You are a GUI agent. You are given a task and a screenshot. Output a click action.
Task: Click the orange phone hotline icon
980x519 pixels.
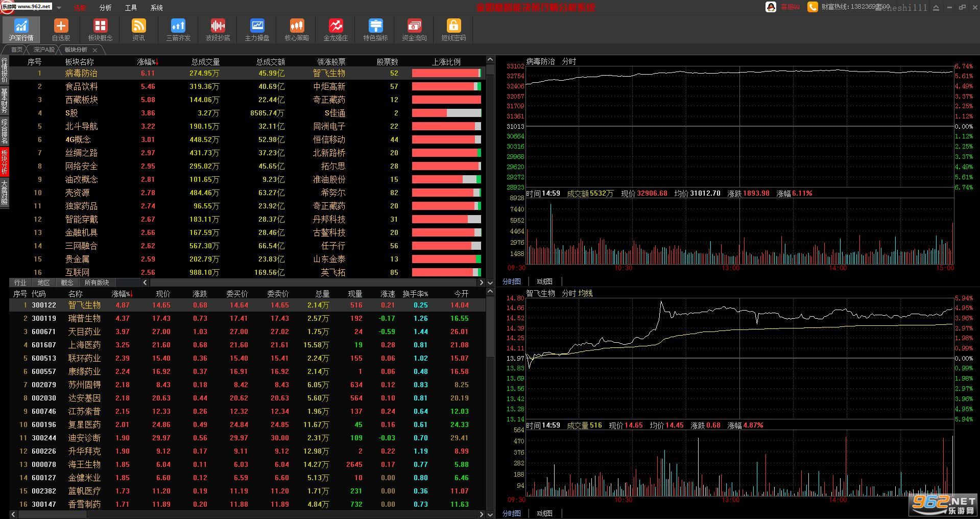pos(812,7)
